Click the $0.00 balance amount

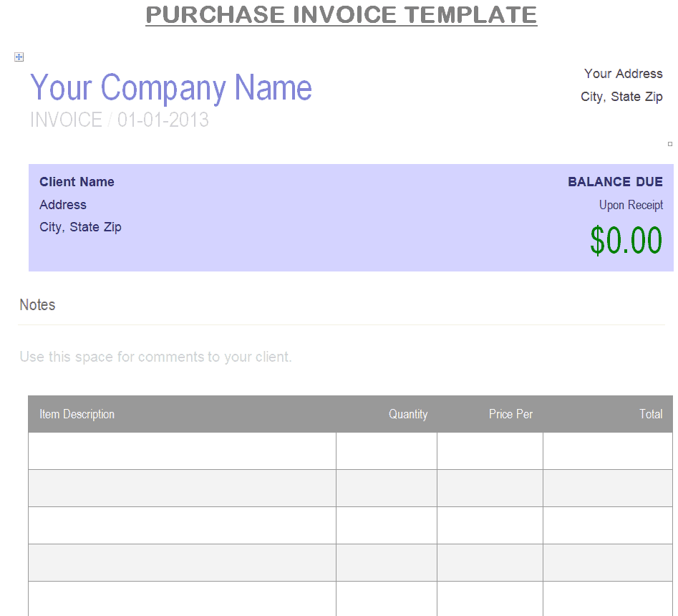pyautogui.click(x=626, y=241)
